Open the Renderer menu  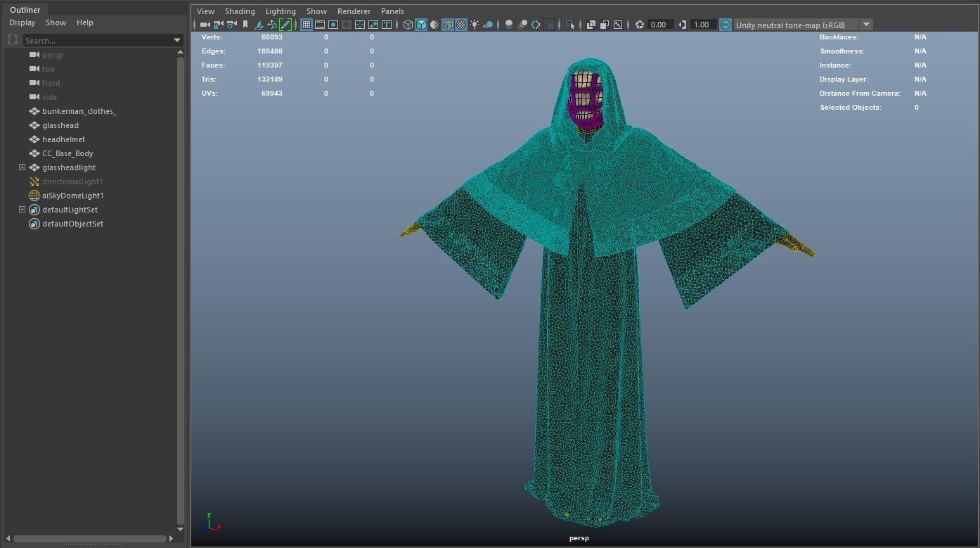tap(354, 11)
